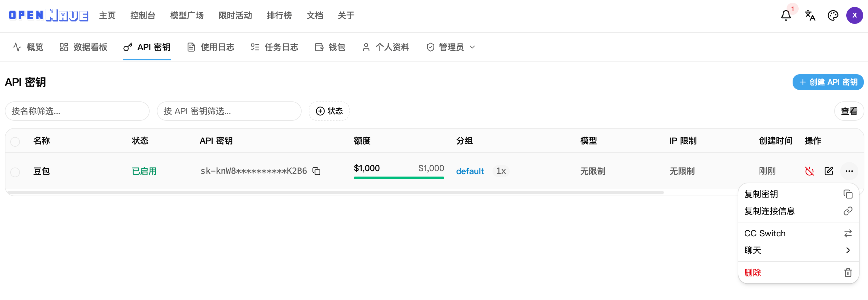
Task: Click the 已启用 status text
Action: point(144,171)
